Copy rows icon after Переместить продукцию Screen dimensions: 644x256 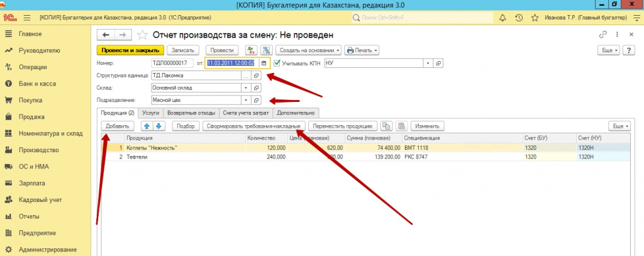386,126
